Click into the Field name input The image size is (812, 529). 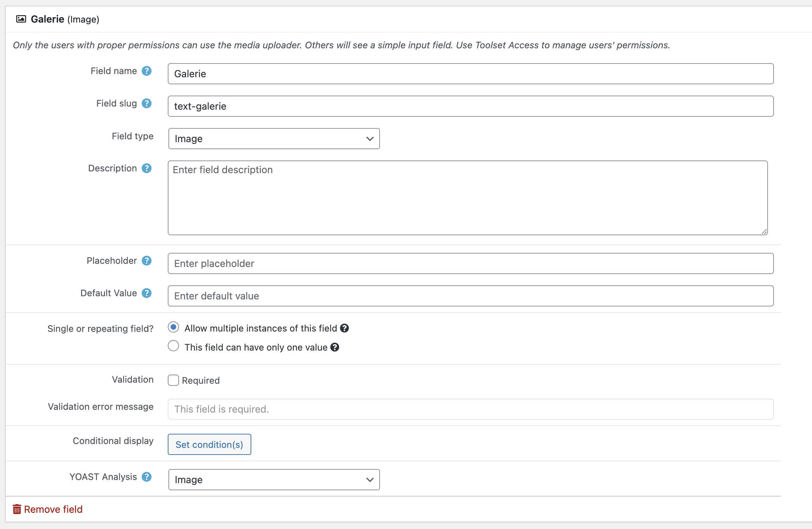(x=470, y=74)
